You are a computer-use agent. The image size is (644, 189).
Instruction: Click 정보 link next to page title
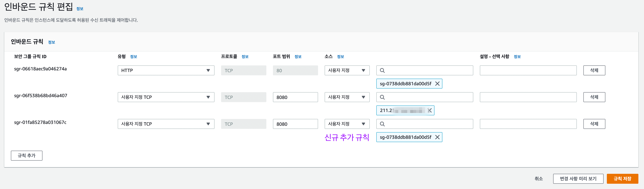pyautogui.click(x=80, y=9)
